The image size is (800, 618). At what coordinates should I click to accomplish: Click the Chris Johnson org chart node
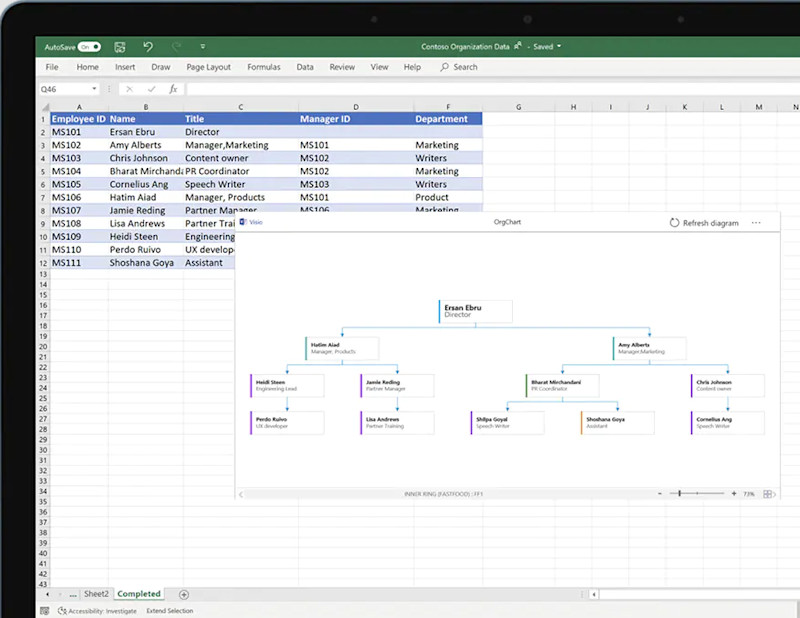click(728, 385)
